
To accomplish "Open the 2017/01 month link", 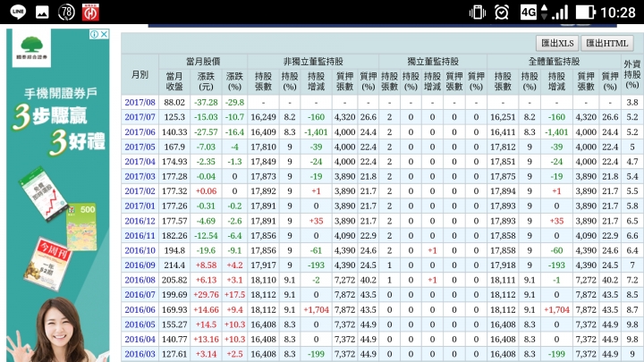I will click(140, 206).
